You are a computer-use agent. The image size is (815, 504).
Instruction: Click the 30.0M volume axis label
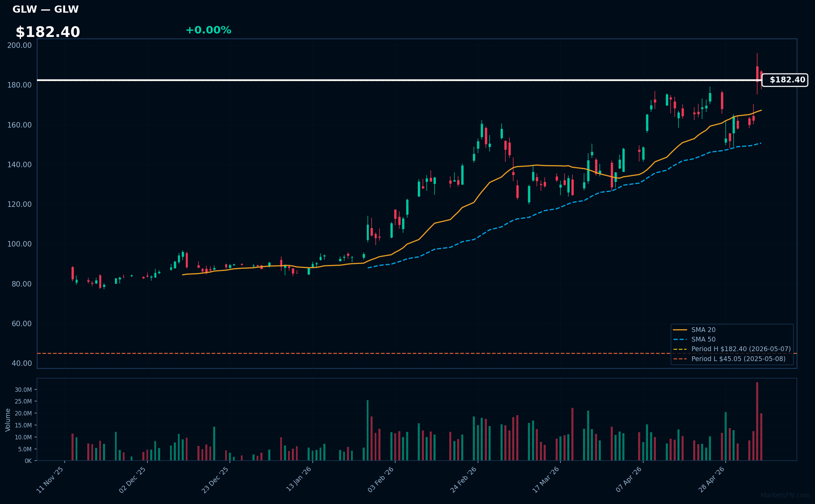tap(23, 390)
